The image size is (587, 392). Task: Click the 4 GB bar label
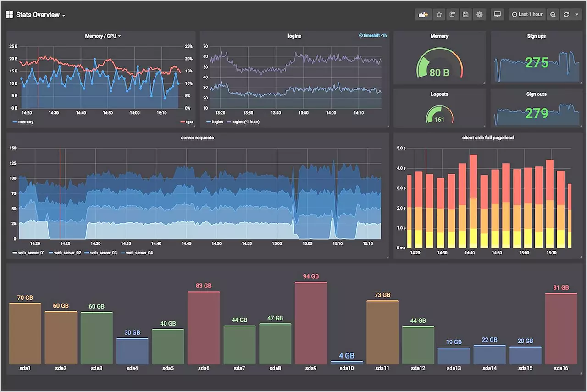[347, 355]
